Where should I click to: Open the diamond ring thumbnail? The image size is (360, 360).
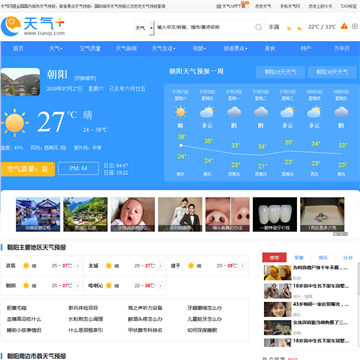[322, 214]
